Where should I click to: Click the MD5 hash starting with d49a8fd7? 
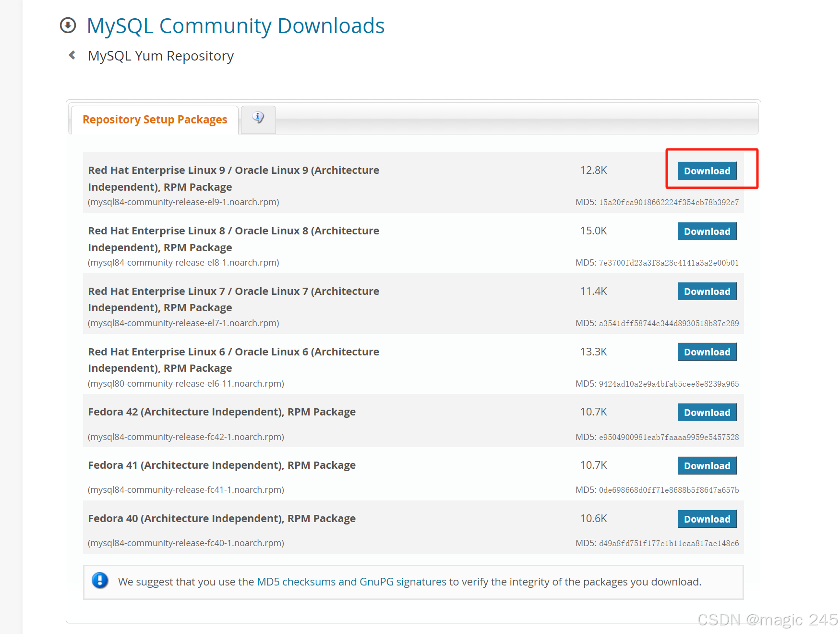(x=669, y=544)
